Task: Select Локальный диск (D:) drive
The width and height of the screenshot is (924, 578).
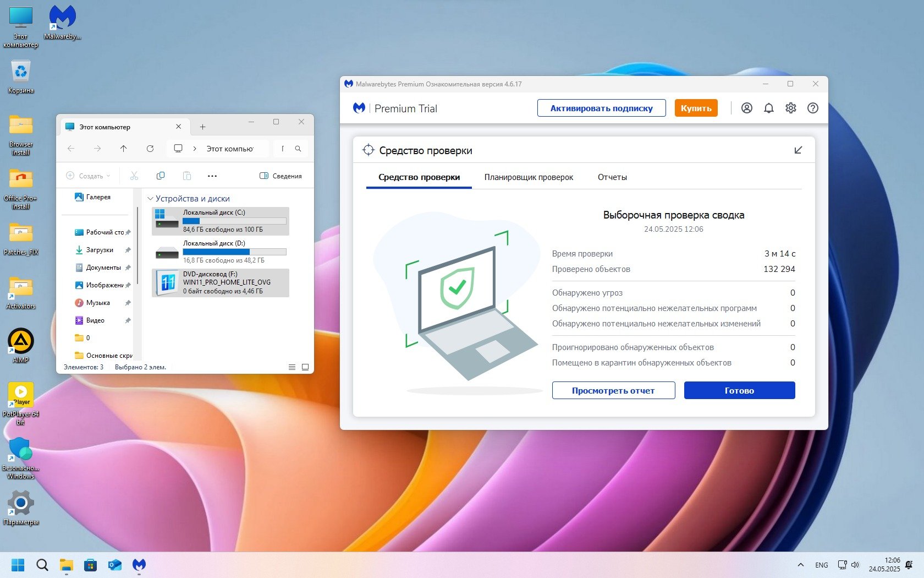Action: 221,252
